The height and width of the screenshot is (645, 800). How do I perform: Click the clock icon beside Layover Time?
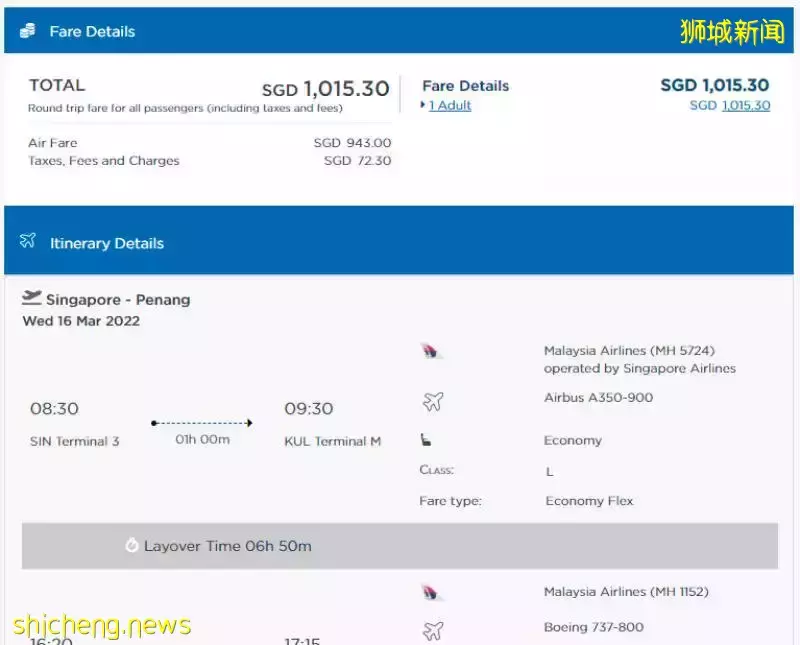click(x=132, y=546)
